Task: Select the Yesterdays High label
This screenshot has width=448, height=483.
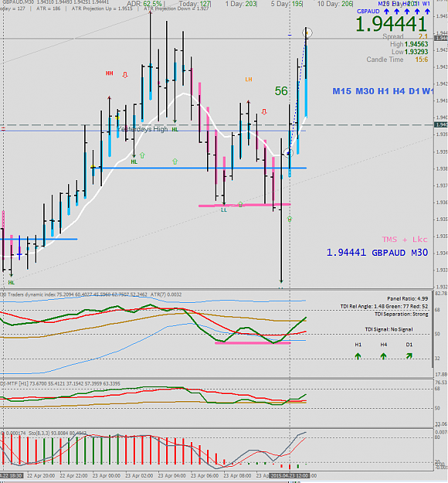Action: (x=142, y=129)
